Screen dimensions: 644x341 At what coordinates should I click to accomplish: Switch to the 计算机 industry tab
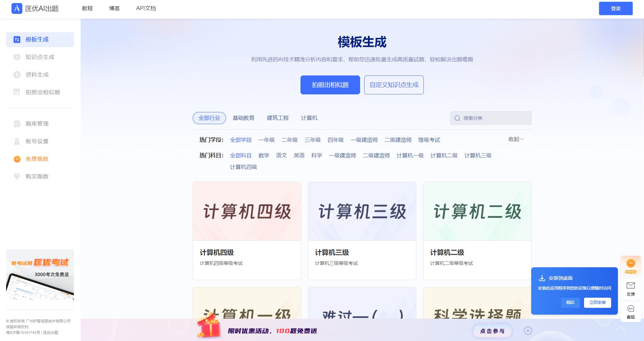click(x=309, y=118)
